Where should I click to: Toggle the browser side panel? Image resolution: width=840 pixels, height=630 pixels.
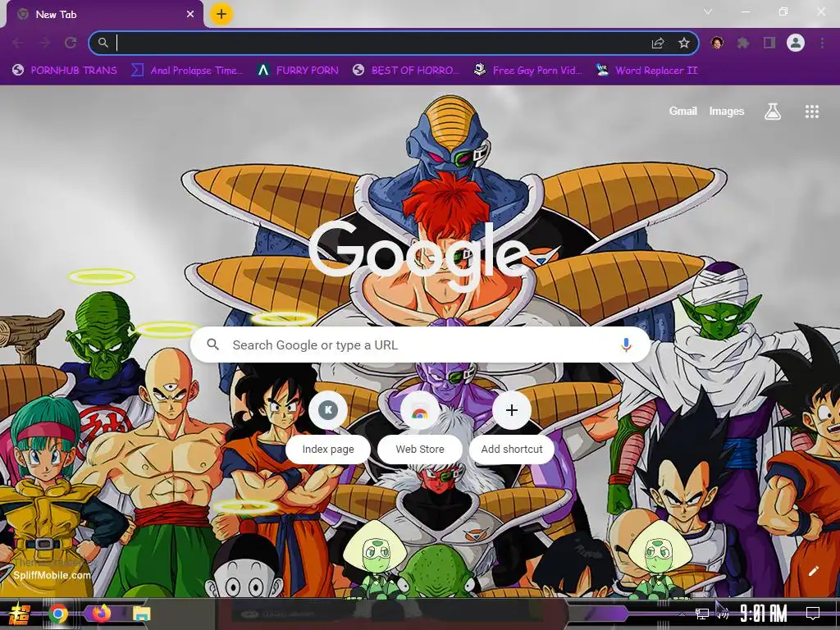(x=769, y=43)
